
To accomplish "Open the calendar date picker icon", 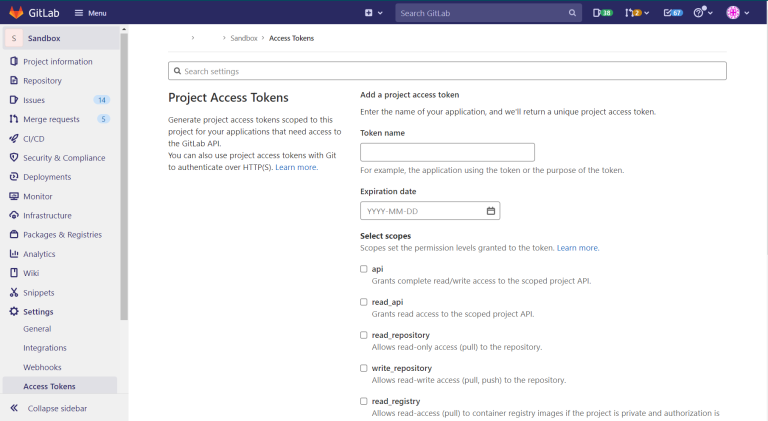I will (x=491, y=211).
